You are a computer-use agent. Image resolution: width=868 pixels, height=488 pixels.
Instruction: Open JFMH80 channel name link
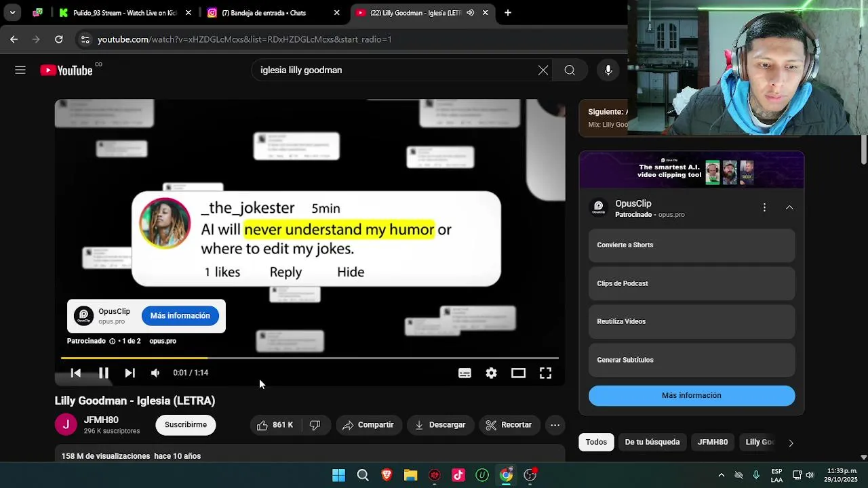point(101,420)
